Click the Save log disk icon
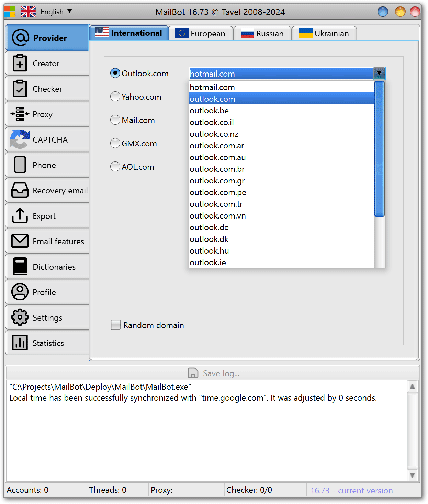Screen dimensions: 428x504 pyautogui.click(x=193, y=373)
